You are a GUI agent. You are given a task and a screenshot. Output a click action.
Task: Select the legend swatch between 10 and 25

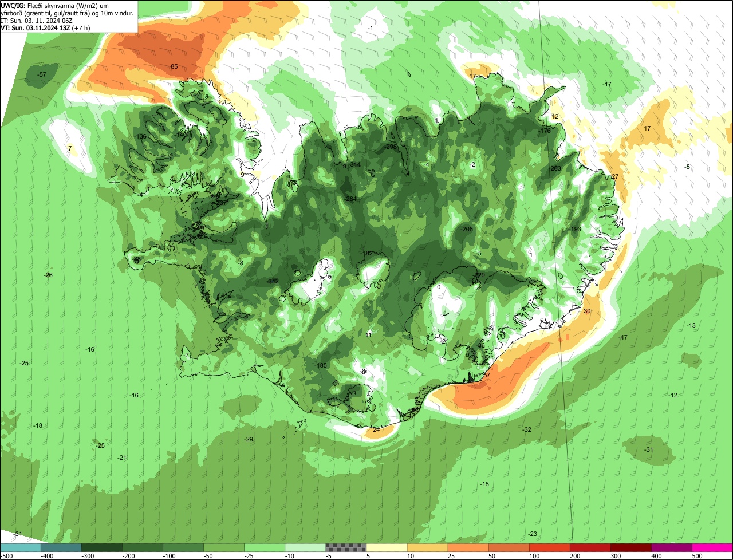(427, 547)
